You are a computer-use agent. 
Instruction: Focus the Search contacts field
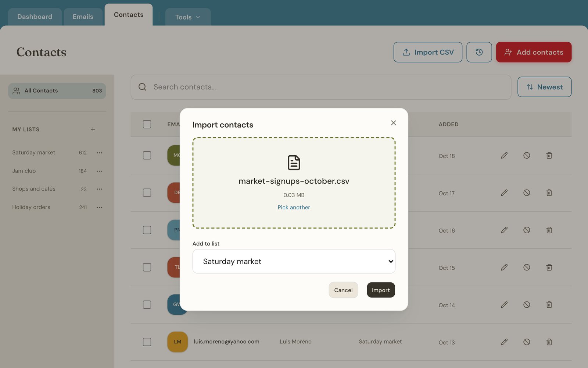click(x=321, y=87)
